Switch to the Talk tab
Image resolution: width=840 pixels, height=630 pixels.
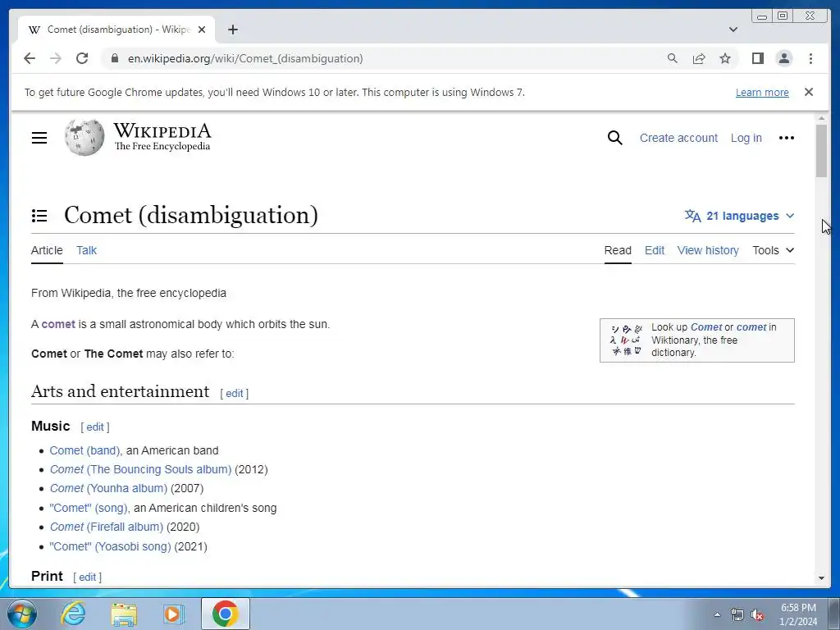86,250
